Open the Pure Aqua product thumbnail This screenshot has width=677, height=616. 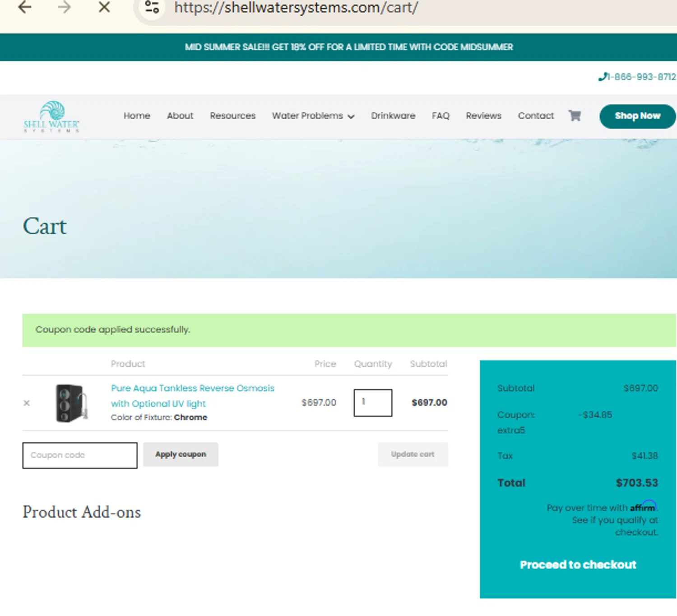pyautogui.click(x=71, y=403)
